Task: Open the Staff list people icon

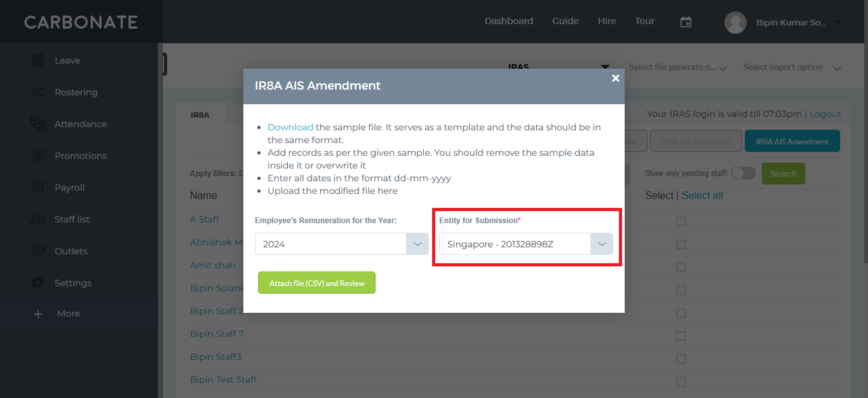Action: (x=38, y=219)
